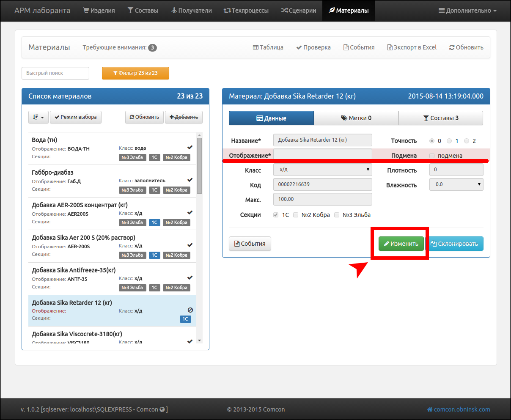Select Добавка AER-200S концентрат (кг)
Viewport: 511px width, 420px height.
pos(112,214)
